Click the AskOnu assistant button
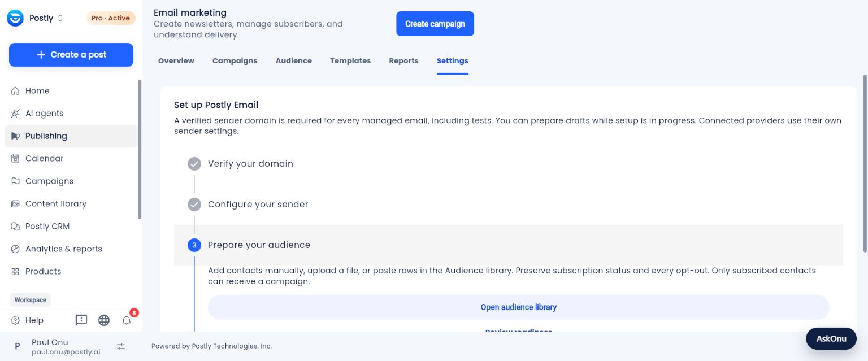The width and height of the screenshot is (868, 361). [x=831, y=339]
